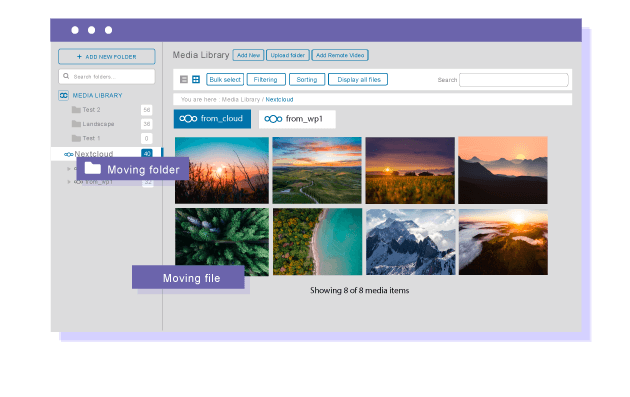This screenshot has width=630, height=397.
Task: Open the Sorting dropdown
Action: click(307, 80)
